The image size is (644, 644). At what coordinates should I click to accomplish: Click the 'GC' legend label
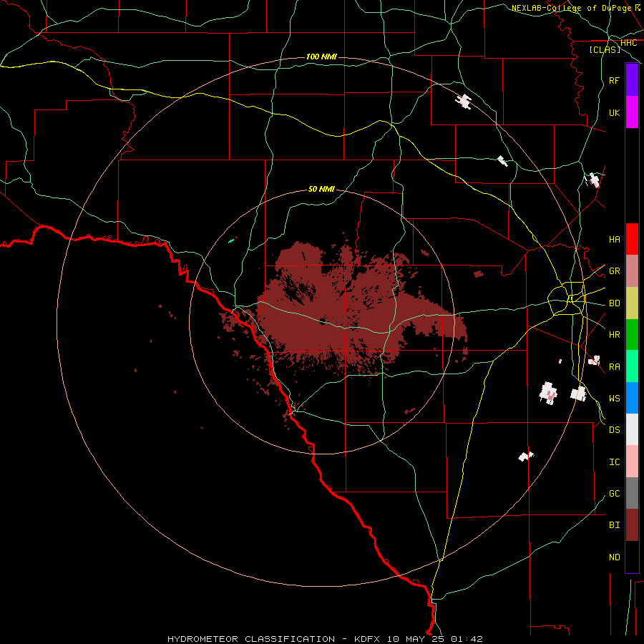pyautogui.click(x=614, y=494)
